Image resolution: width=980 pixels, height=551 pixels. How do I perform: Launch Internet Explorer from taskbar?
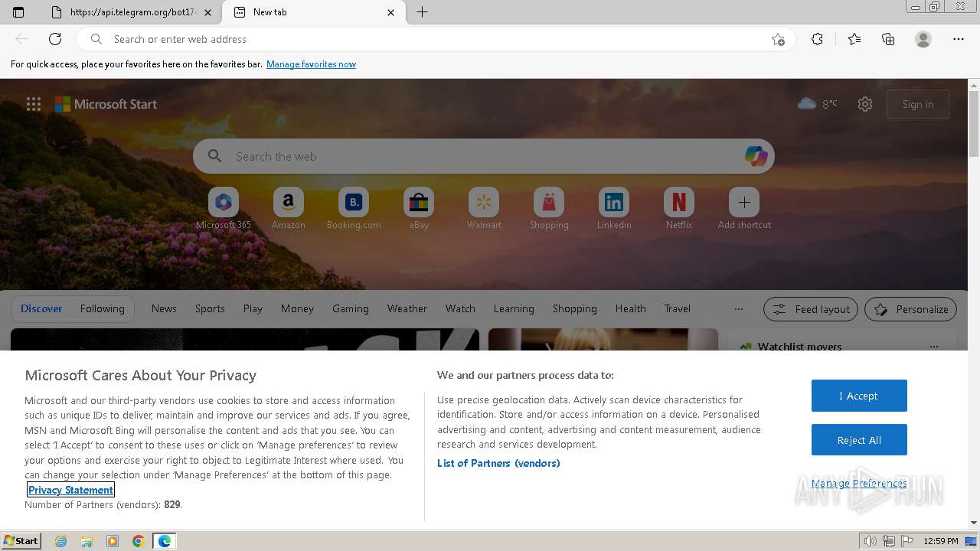[61, 541]
